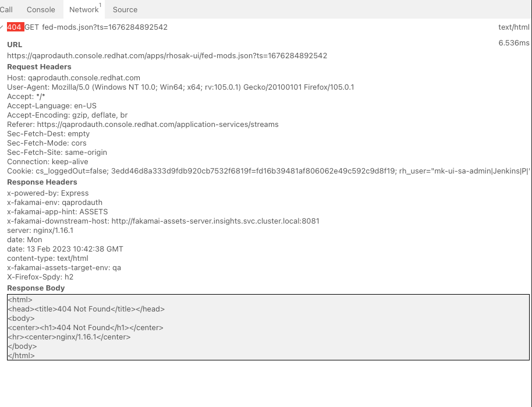Click the User-Agent header line

point(180,87)
